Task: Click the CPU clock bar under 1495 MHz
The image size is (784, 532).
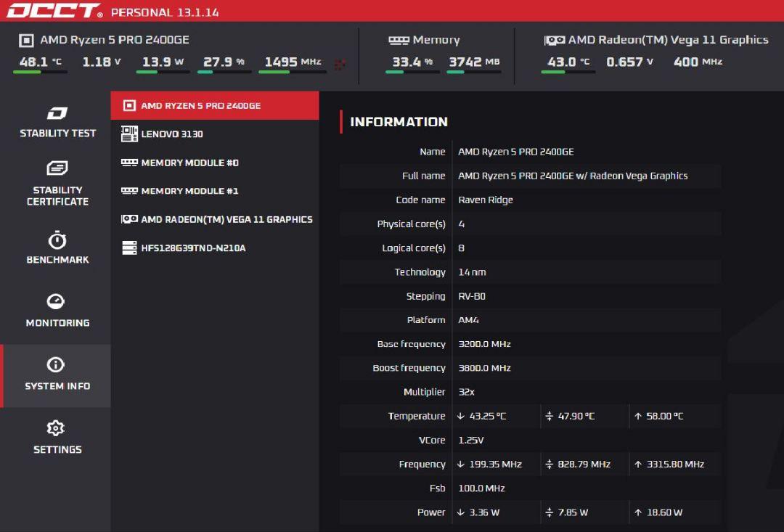Action: 293,72
